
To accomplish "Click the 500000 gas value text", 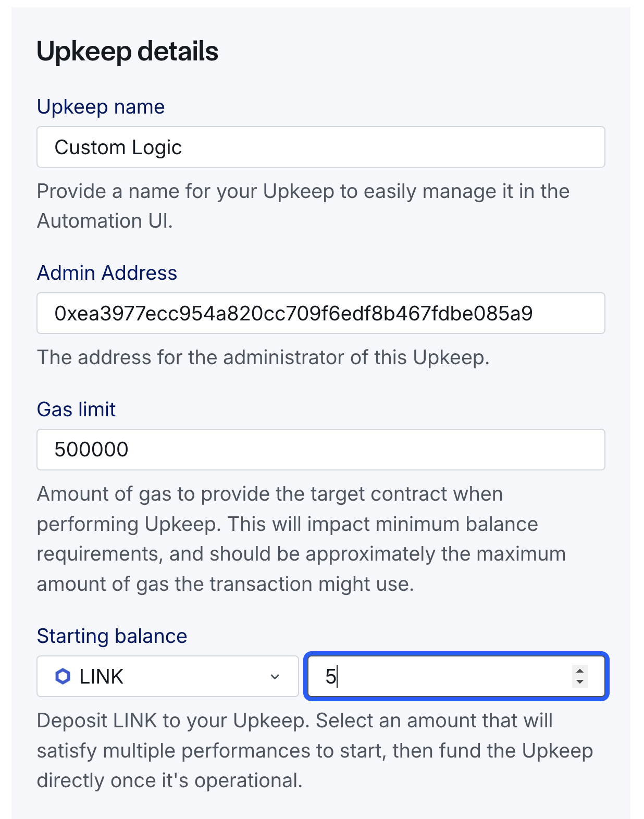I will 91,450.
